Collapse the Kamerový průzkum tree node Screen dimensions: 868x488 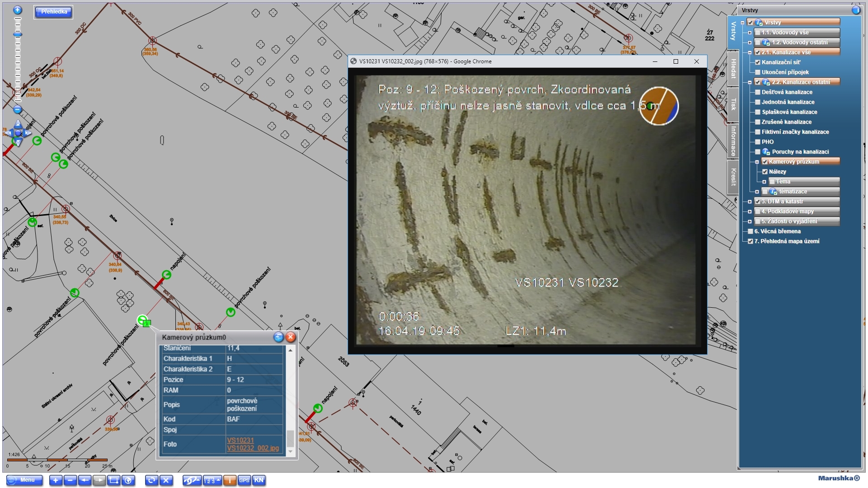(x=757, y=162)
